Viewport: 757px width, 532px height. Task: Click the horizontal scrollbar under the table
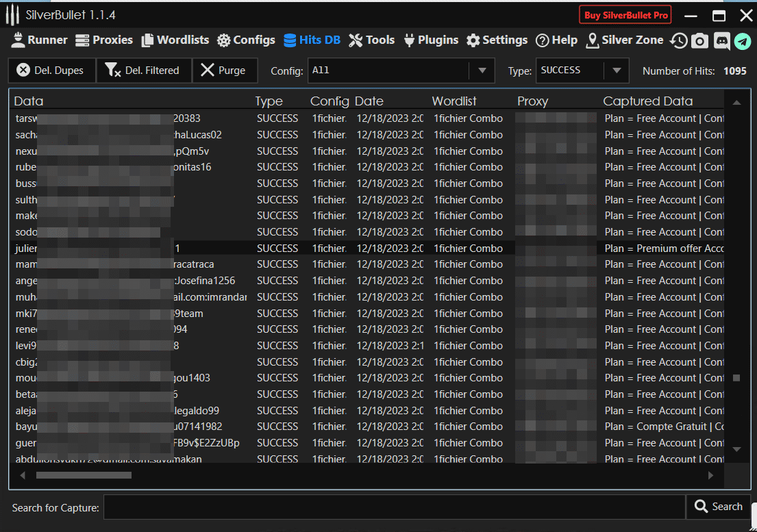point(84,475)
